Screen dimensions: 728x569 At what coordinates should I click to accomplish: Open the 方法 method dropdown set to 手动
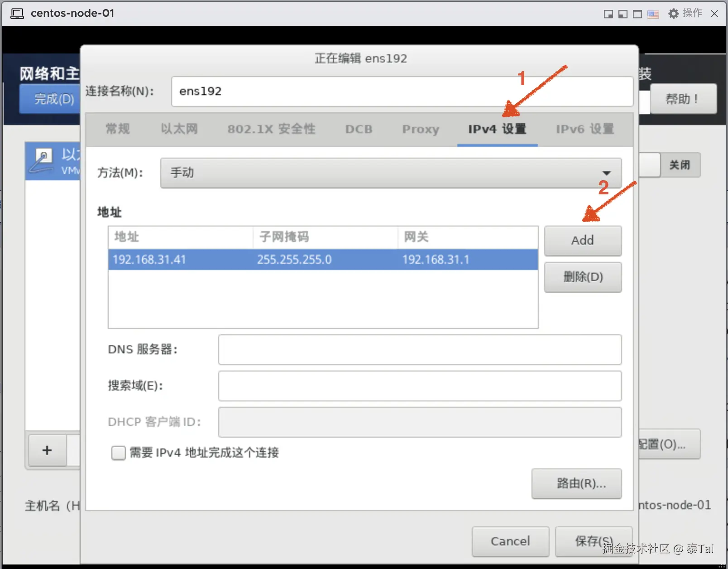[x=391, y=173]
